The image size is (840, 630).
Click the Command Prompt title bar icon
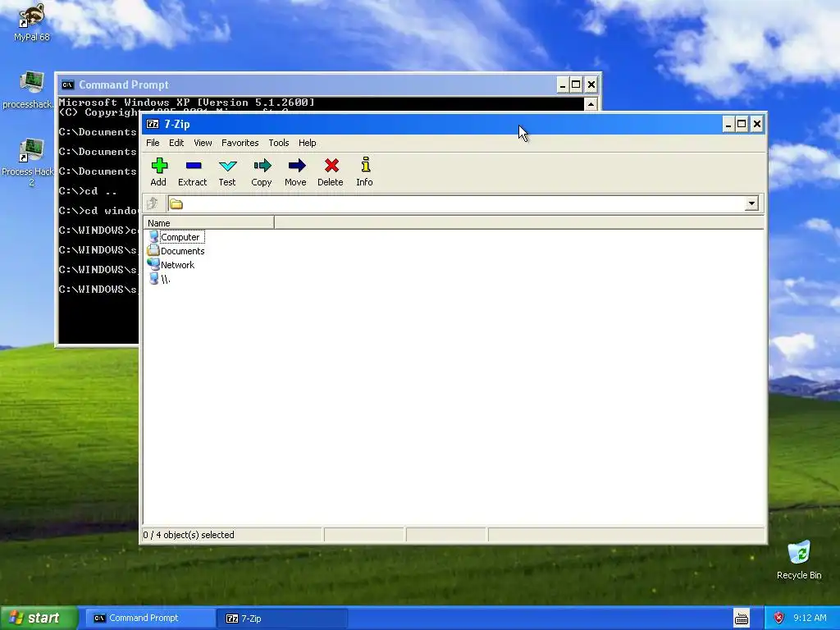point(67,84)
